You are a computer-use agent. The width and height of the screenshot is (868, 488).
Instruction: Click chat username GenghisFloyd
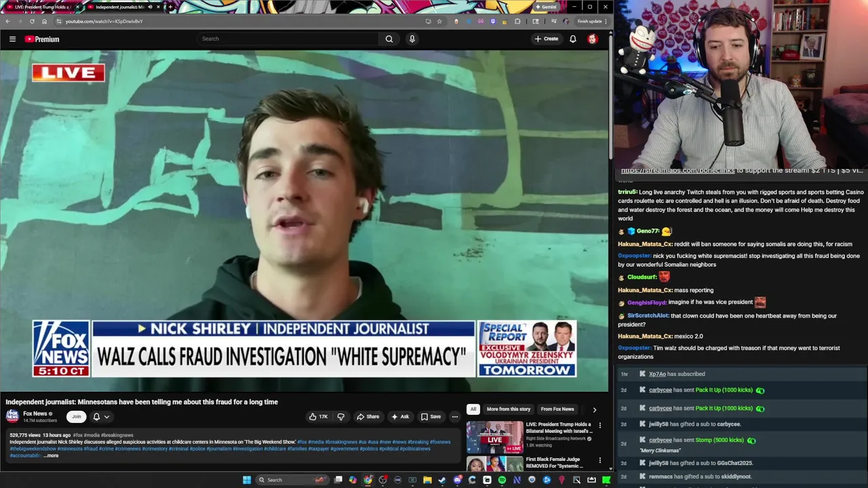[x=647, y=302]
